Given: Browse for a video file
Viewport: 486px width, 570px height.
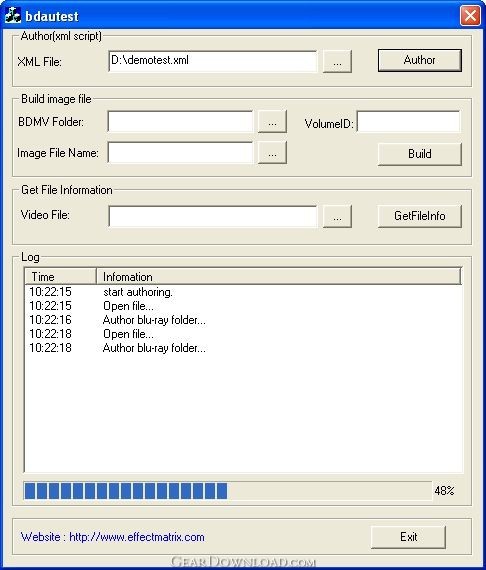Looking at the screenshot, I should pos(337,217).
